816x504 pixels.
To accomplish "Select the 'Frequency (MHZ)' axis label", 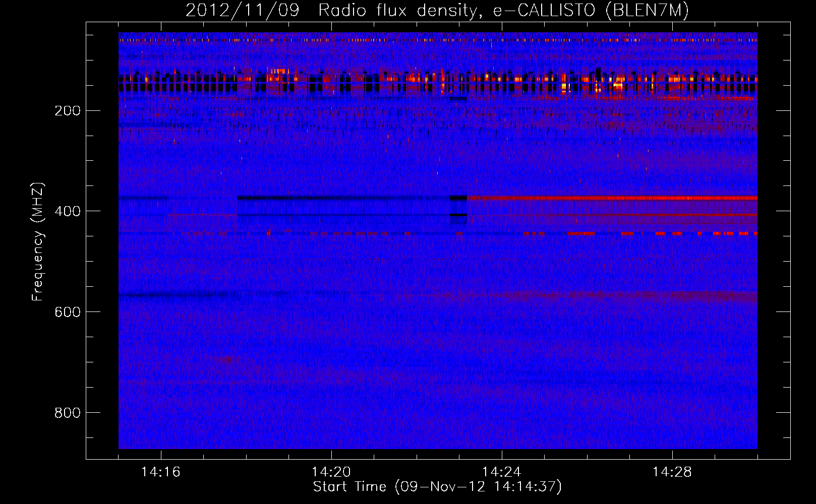I will [38, 242].
